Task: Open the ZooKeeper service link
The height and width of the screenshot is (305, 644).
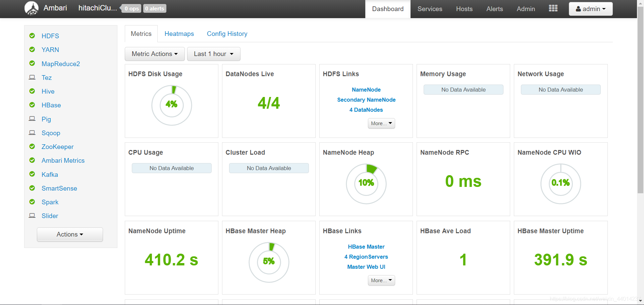Action: pyautogui.click(x=58, y=147)
